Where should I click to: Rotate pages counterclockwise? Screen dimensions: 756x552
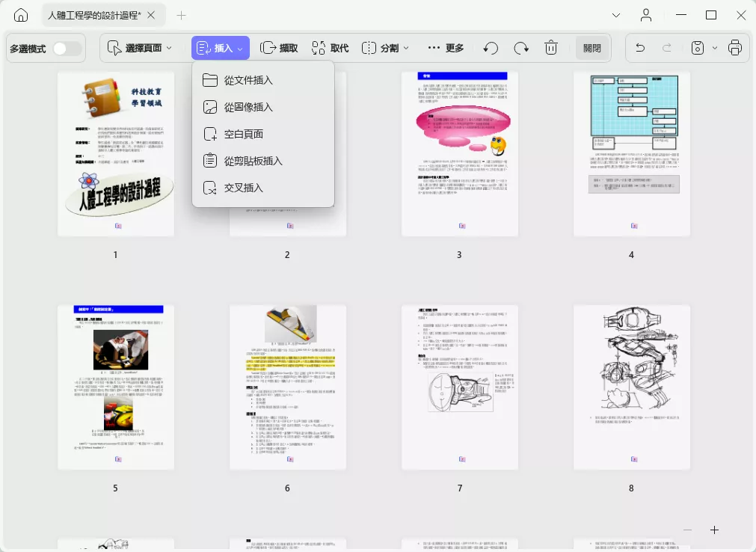[x=491, y=48]
